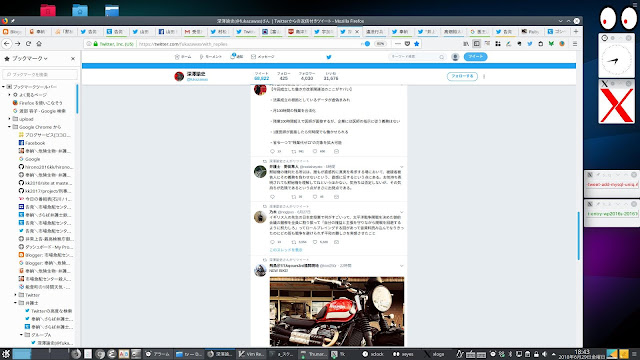Focus the Twitter keyword search box

(416, 57)
